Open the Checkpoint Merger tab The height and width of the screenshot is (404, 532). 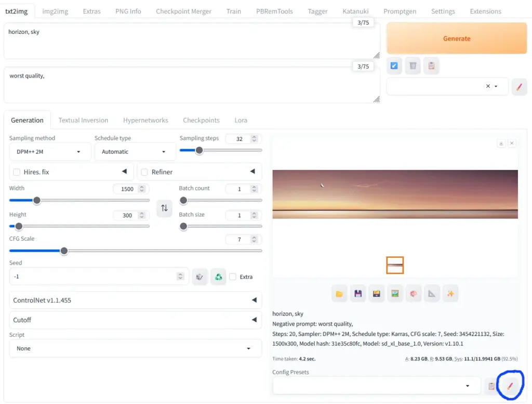[x=184, y=11]
